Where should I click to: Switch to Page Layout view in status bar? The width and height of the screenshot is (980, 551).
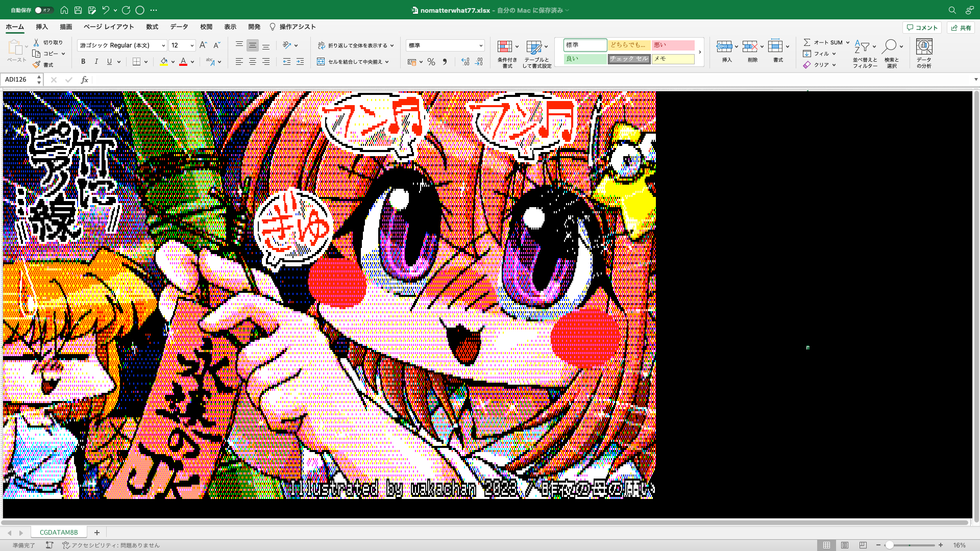[845, 545]
